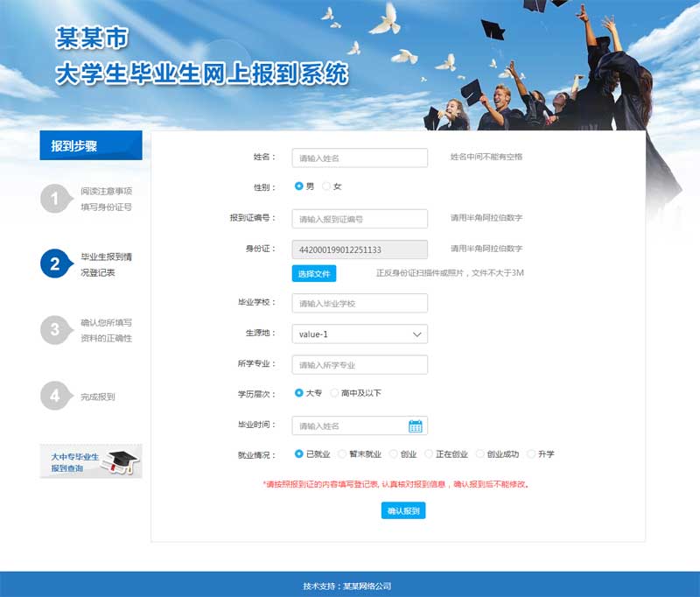This screenshot has height=597, width=700.
Task: Click the 毕业学校 input field
Action: (x=360, y=304)
